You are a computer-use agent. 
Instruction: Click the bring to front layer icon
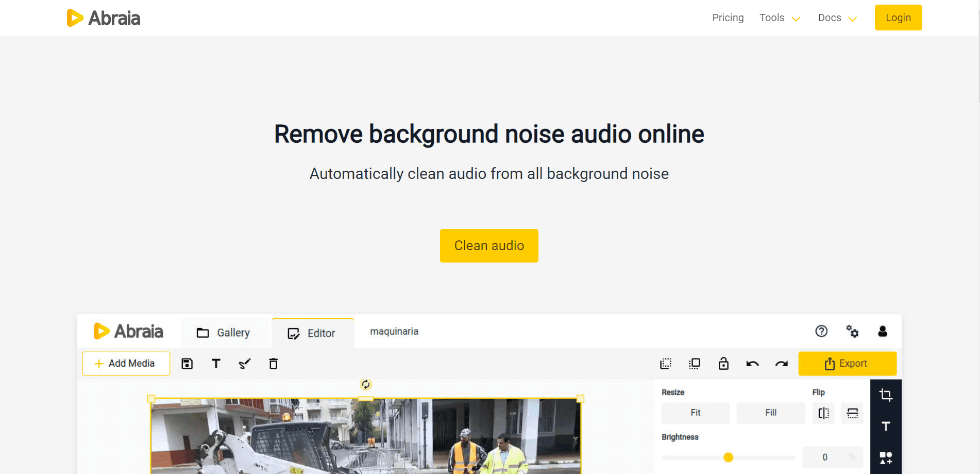tap(695, 364)
